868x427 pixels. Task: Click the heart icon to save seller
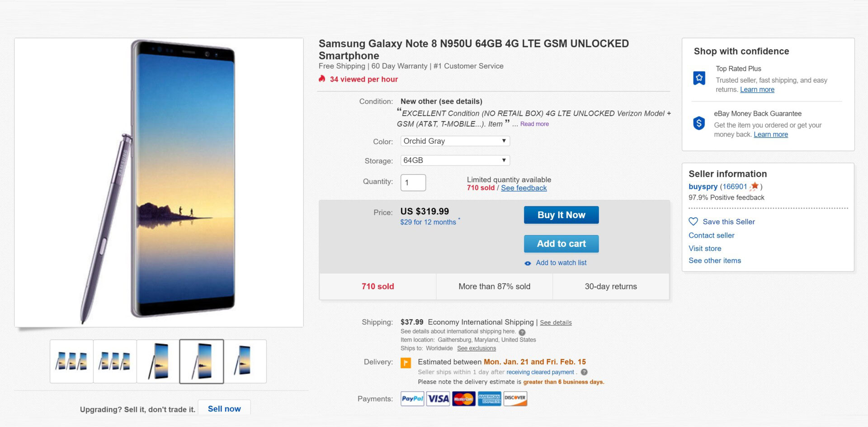[693, 222]
